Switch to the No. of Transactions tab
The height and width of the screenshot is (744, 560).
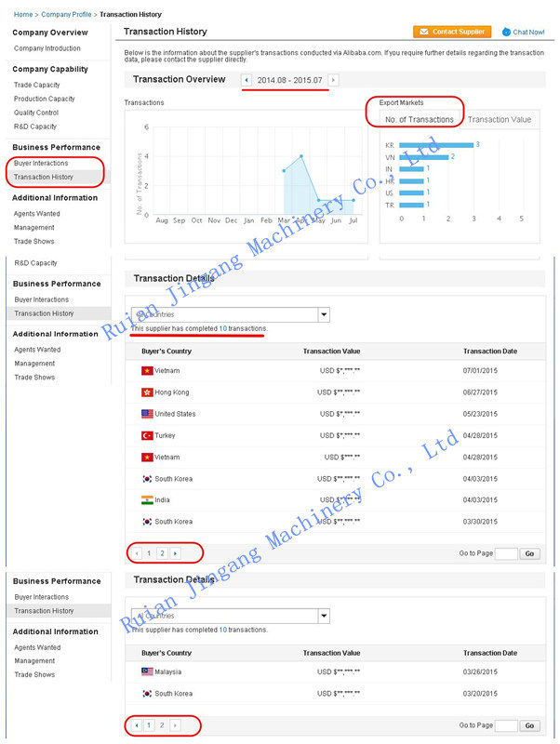click(x=420, y=120)
